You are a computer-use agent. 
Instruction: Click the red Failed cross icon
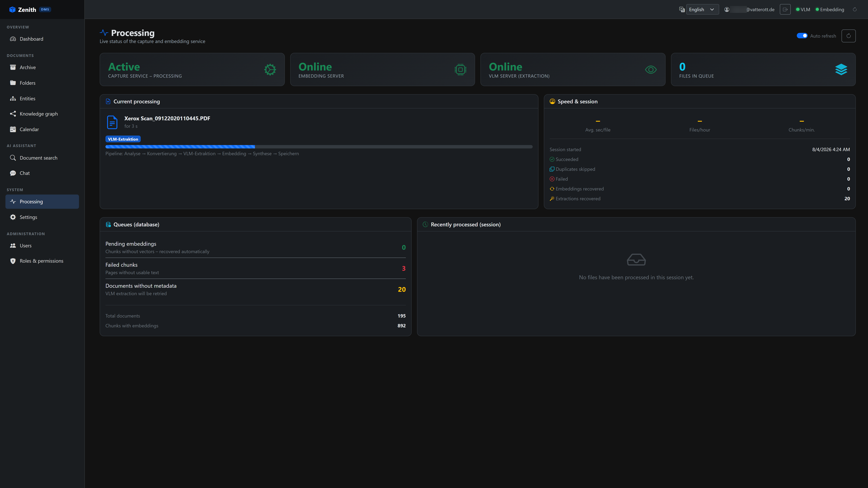[552, 179]
